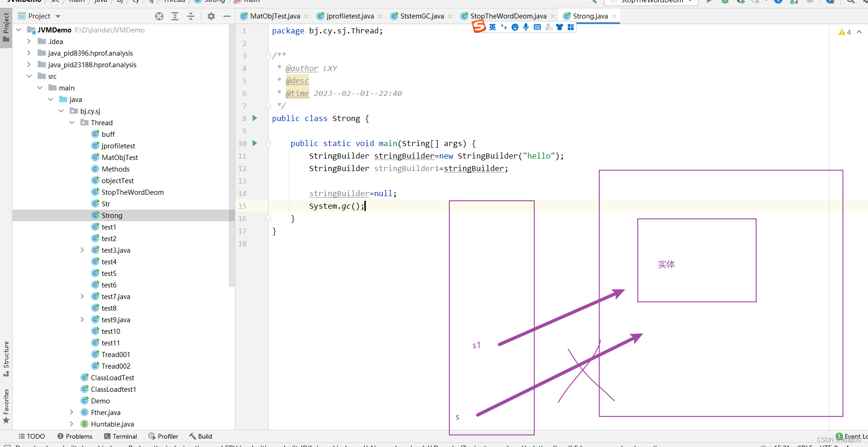
Task: Open Project panel settings gear
Action: [211, 16]
